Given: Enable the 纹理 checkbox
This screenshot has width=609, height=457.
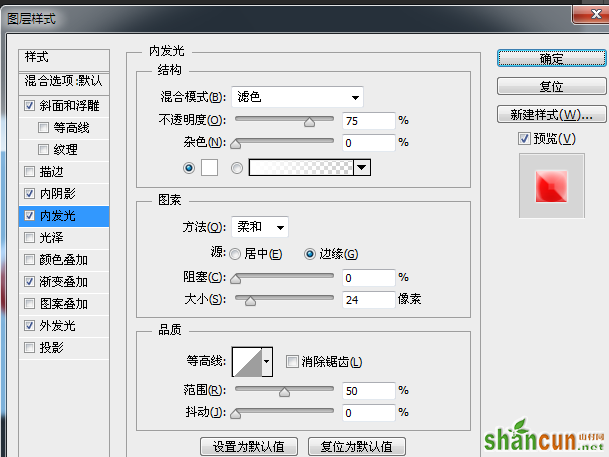Looking at the screenshot, I should [43, 149].
